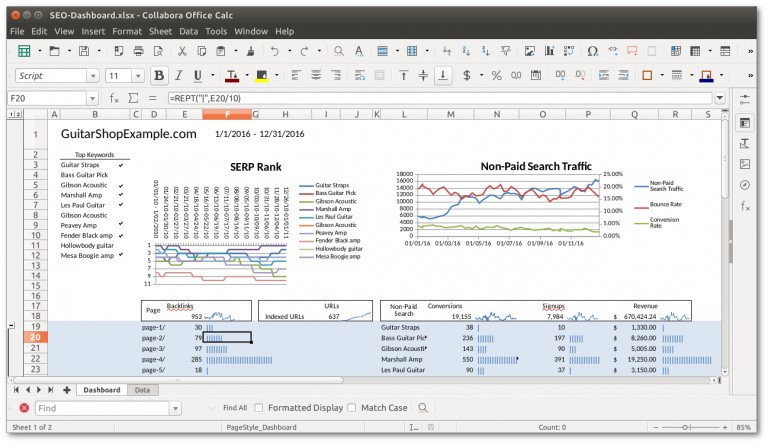The image size is (768, 444).
Task: Open the Format menu
Action: 127,31
